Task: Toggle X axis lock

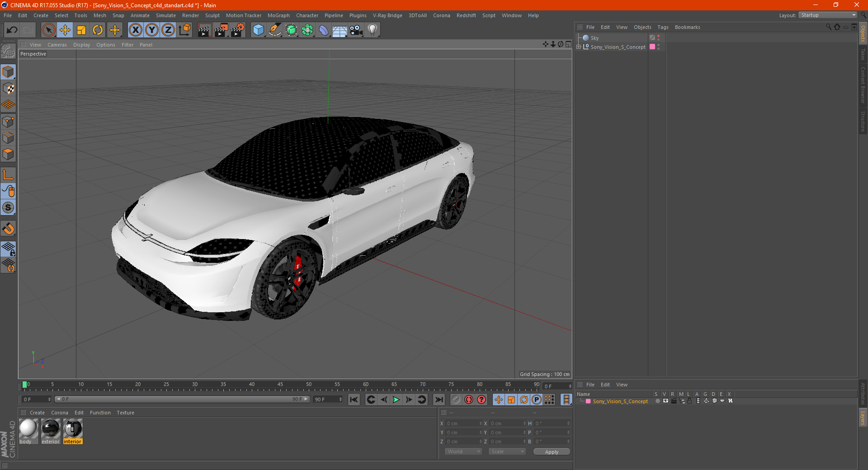Action: pyautogui.click(x=135, y=30)
